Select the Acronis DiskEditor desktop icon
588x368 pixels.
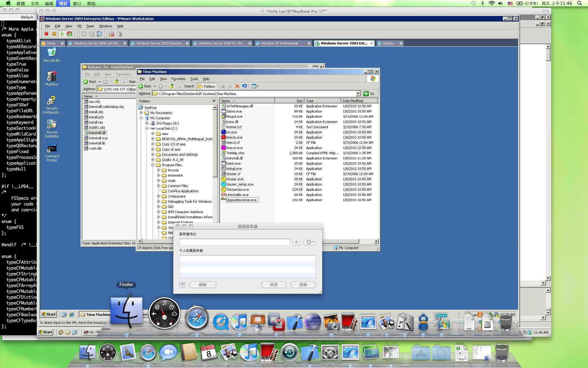[x=52, y=129]
